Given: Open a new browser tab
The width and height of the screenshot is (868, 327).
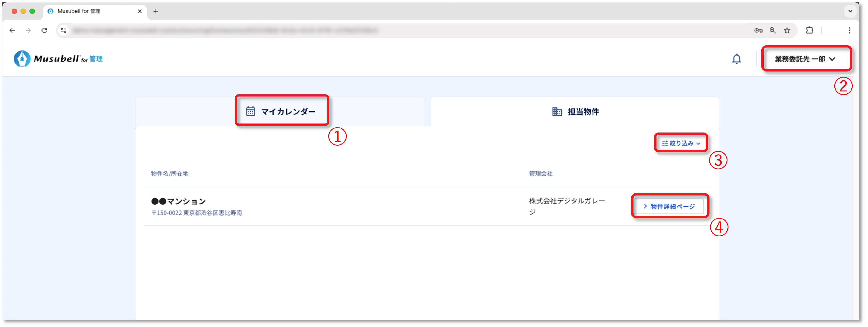Looking at the screenshot, I should [156, 11].
